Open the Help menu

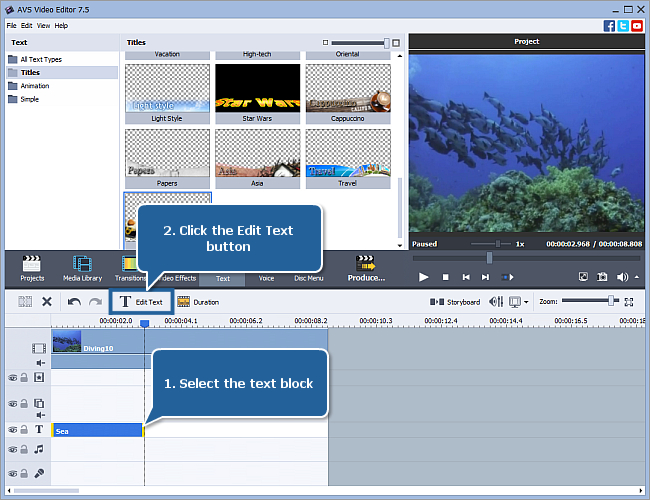pos(61,26)
